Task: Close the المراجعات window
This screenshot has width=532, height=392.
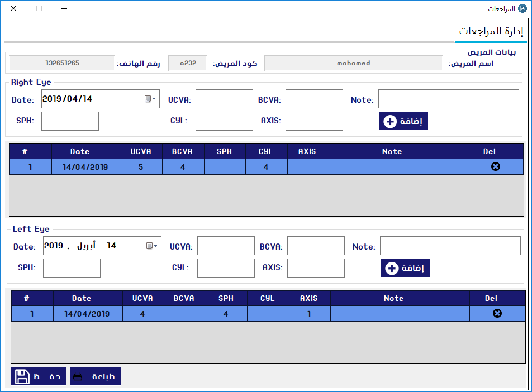Action: point(13,8)
